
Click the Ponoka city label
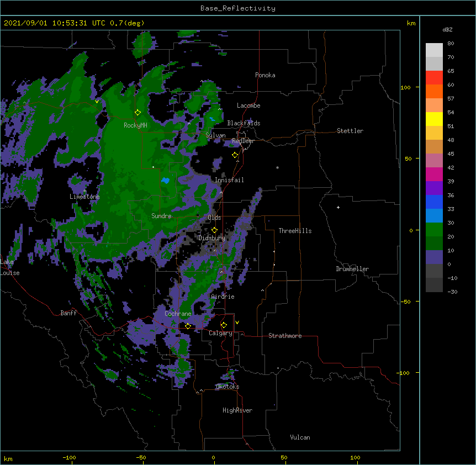click(265, 75)
